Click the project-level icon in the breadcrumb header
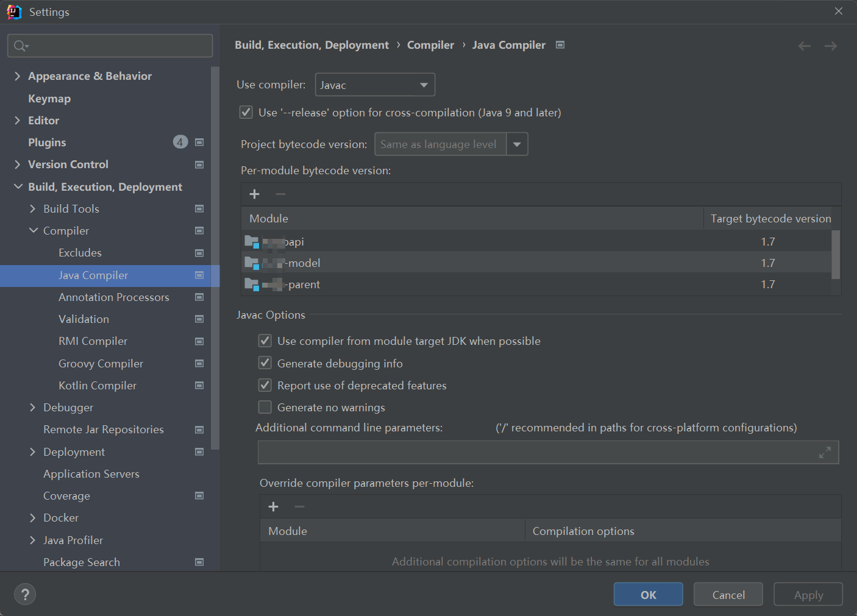The width and height of the screenshot is (857, 616). [560, 45]
